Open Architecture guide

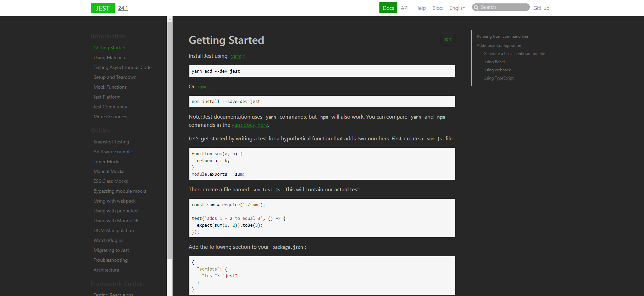[x=106, y=270]
